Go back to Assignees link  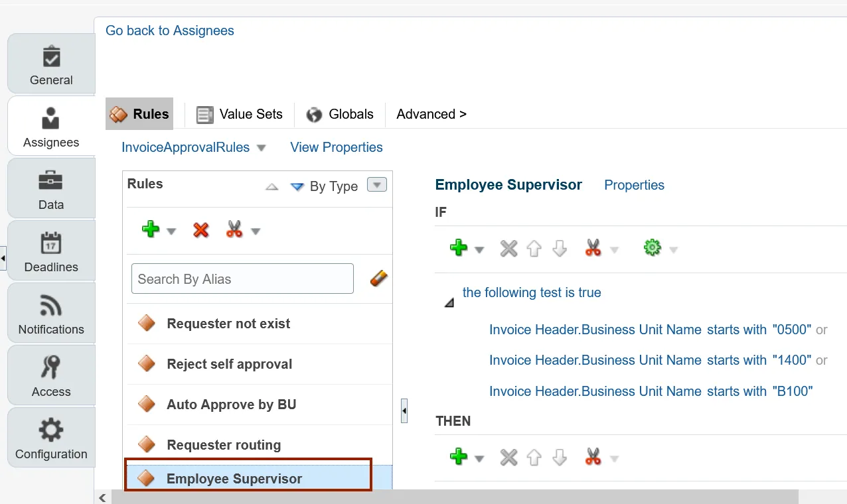click(x=170, y=31)
